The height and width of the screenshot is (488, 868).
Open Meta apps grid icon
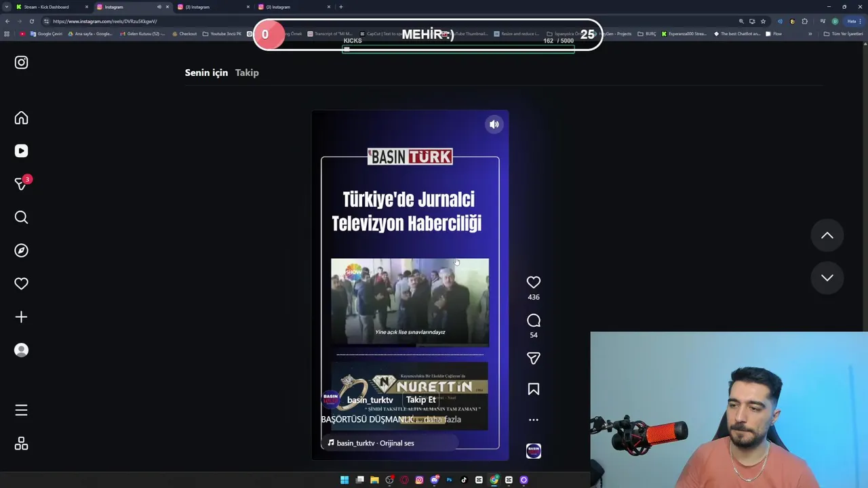pos(21,443)
